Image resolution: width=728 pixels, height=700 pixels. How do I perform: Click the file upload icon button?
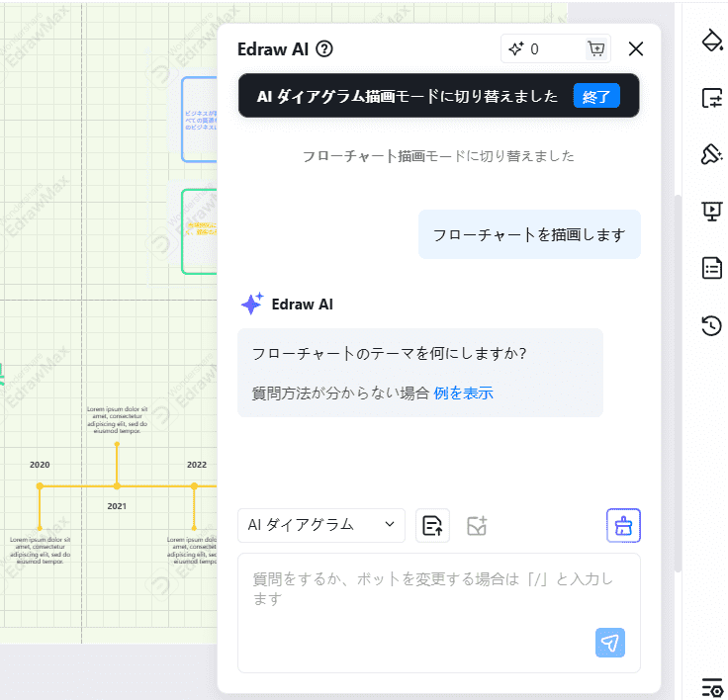(432, 525)
